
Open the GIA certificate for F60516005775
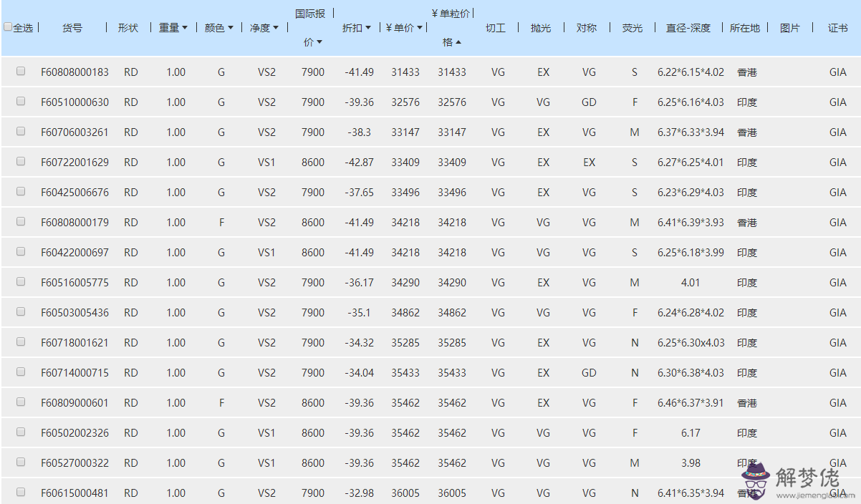tap(838, 283)
